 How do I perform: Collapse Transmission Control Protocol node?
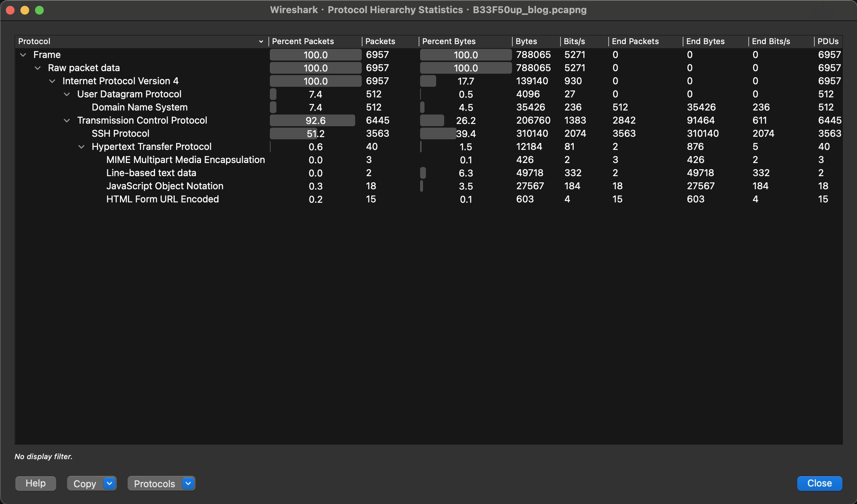(67, 120)
